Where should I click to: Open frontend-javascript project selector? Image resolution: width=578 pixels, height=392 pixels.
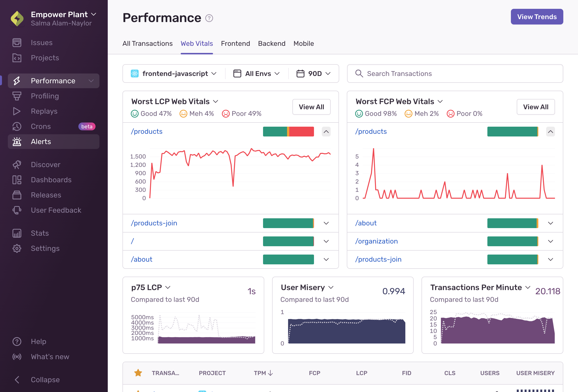pos(174,74)
